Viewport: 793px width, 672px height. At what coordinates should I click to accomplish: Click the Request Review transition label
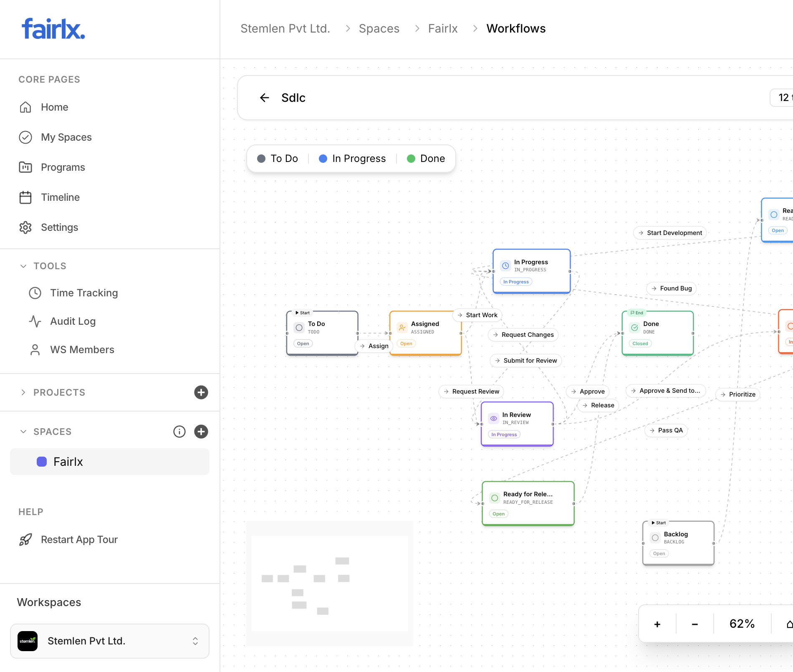472,392
